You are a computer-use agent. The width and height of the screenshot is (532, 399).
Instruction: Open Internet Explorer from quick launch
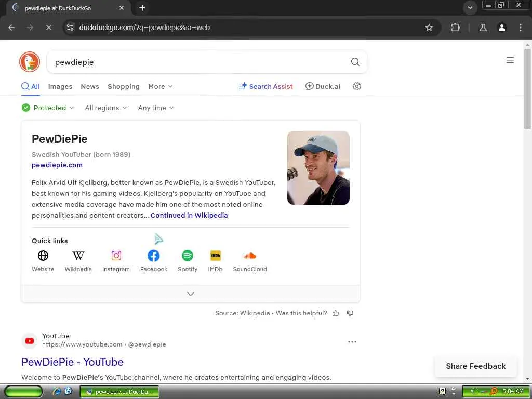[57, 392]
